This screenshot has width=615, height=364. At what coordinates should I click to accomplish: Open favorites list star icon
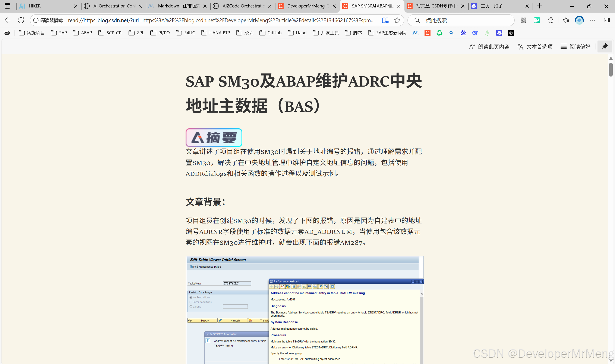[x=566, y=20]
